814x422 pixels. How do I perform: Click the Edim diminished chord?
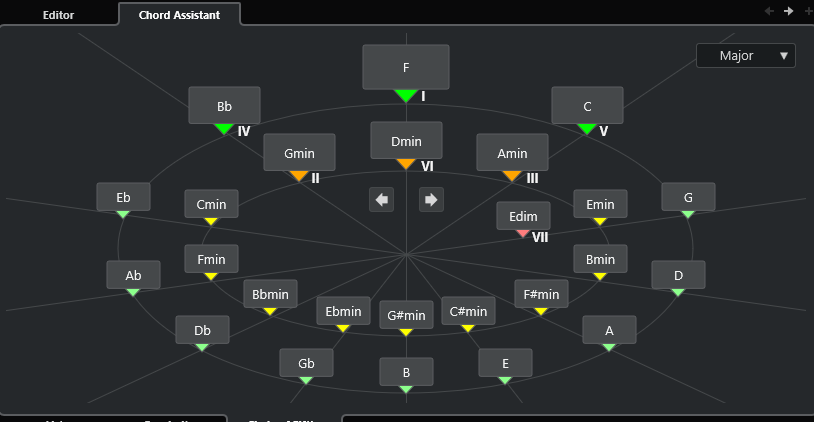523,216
